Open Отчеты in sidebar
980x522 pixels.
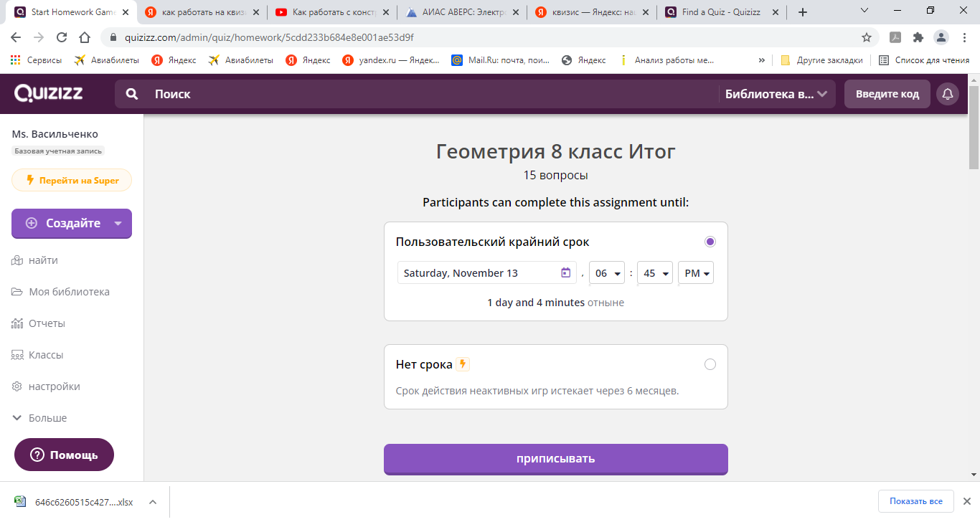point(39,323)
